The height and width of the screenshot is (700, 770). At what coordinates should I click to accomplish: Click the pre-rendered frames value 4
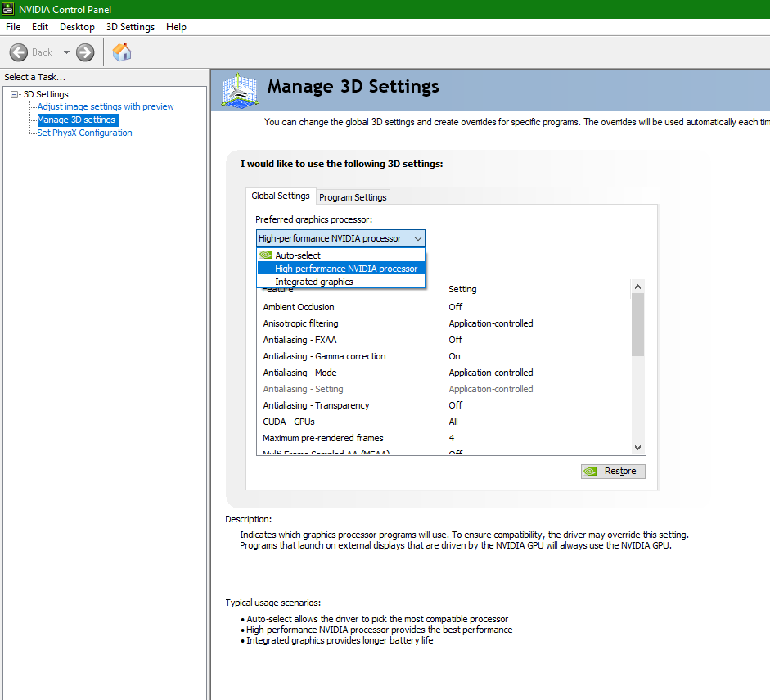coord(452,438)
